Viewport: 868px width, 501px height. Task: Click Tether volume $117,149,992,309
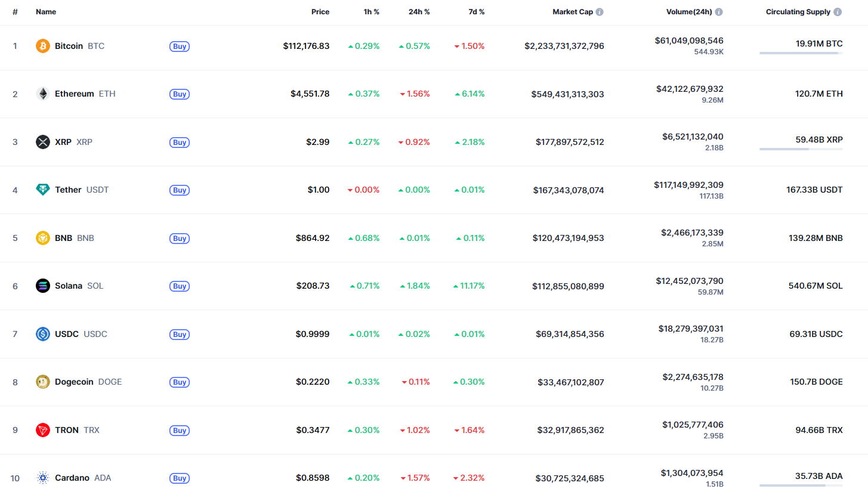(688, 185)
